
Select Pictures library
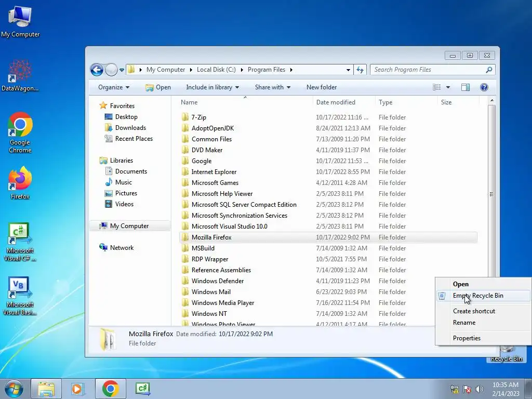(x=121, y=193)
